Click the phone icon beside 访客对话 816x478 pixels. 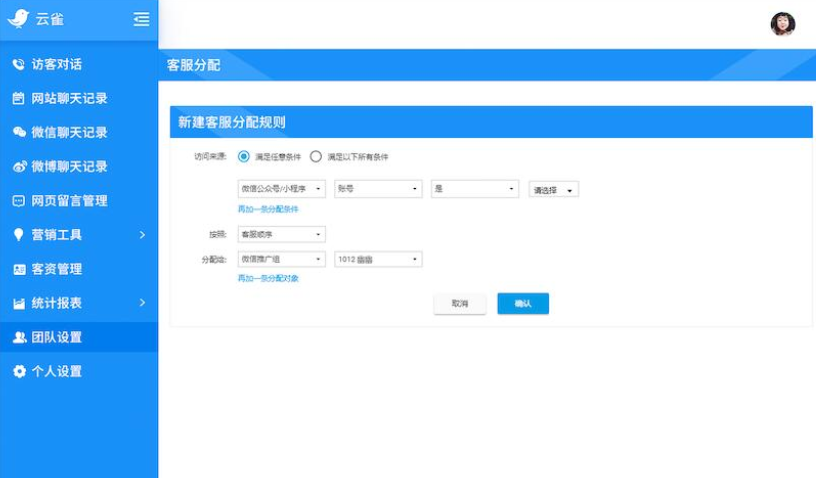pyautogui.click(x=19, y=64)
